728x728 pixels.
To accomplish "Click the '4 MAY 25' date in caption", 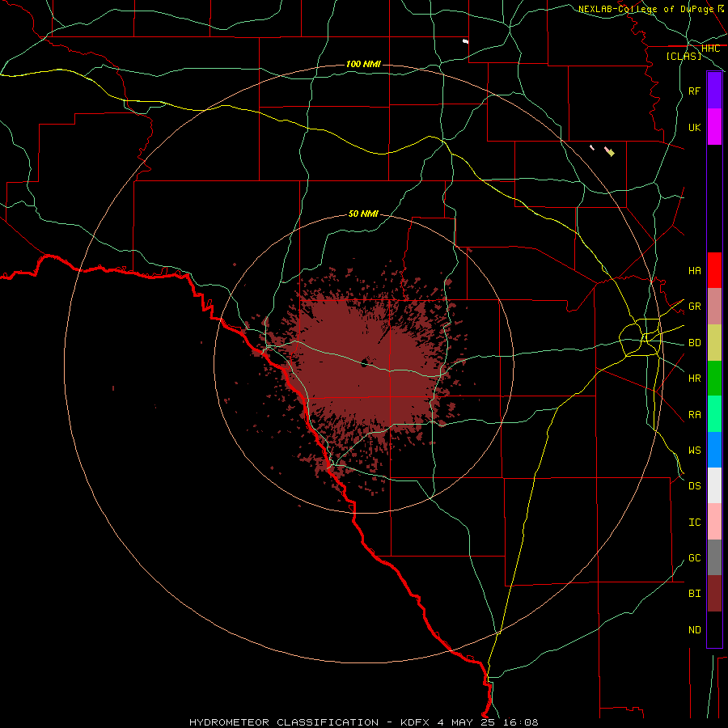I will click(x=468, y=722).
